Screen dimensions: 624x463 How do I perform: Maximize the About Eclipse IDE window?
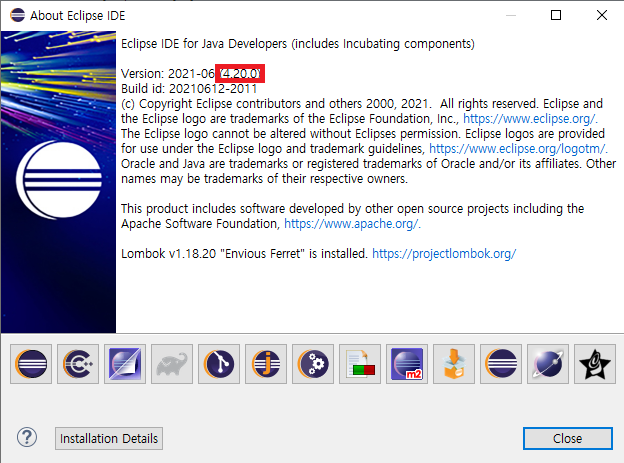tap(556, 15)
